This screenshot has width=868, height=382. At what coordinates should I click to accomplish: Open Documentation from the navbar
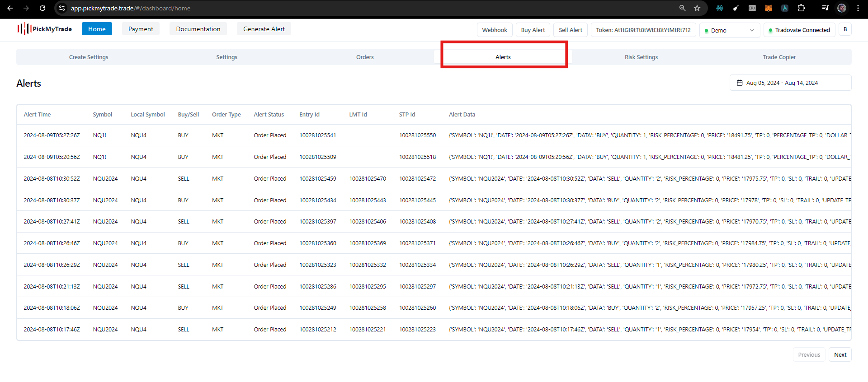click(198, 29)
